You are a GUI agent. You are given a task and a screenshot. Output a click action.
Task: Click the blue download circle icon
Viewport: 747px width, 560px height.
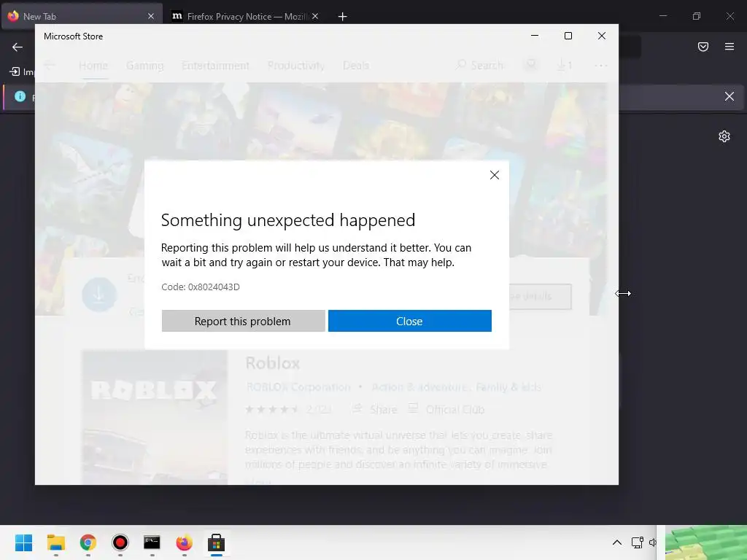(x=99, y=295)
